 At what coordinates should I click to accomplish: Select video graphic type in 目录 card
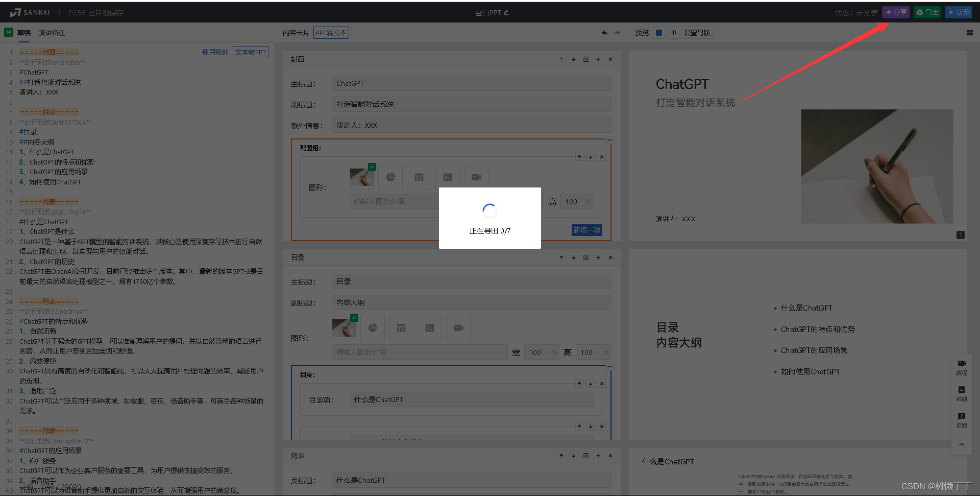pyautogui.click(x=458, y=328)
